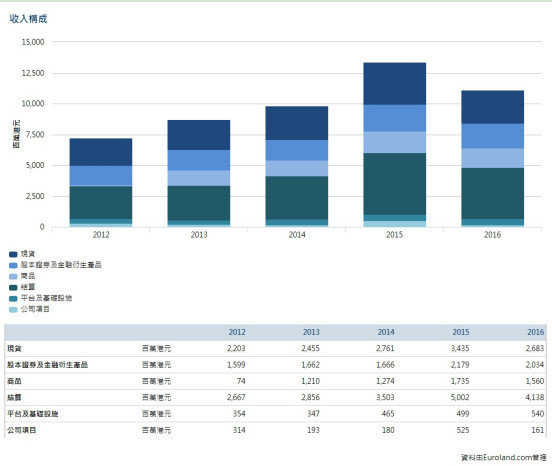Open the 資料由Euroland.com整理 link

pos(503,458)
